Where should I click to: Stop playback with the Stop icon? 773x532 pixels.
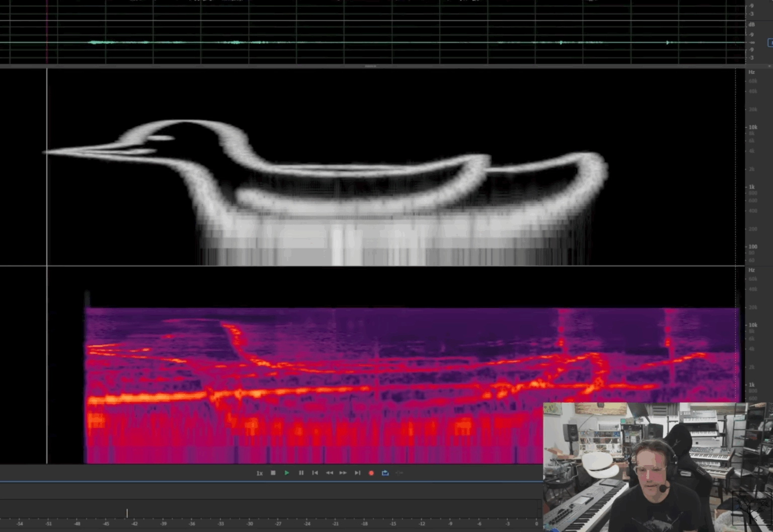(273, 473)
